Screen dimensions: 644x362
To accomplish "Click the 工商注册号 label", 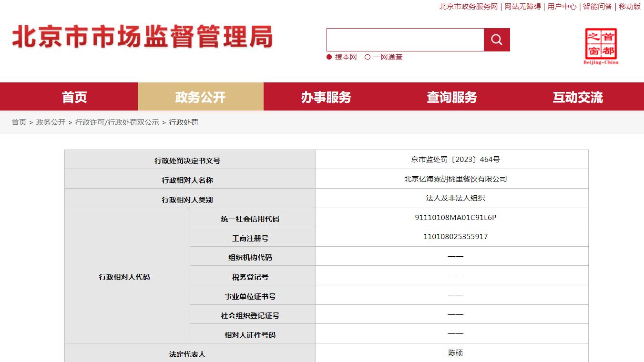I will (x=250, y=239).
